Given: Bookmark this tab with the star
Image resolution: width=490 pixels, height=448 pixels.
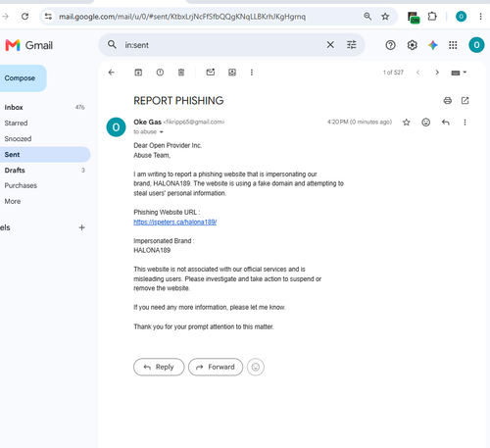Looking at the screenshot, I should [385, 16].
